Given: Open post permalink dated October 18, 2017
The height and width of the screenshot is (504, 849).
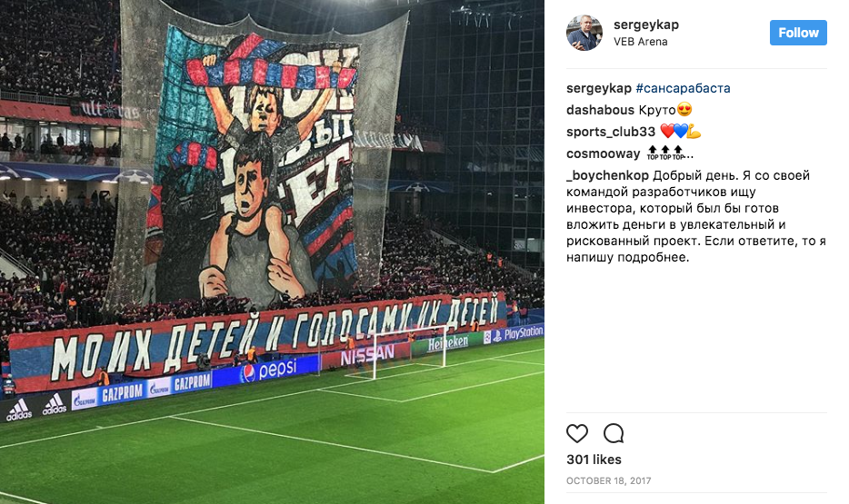Looking at the screenshot, I should (609, 480).
